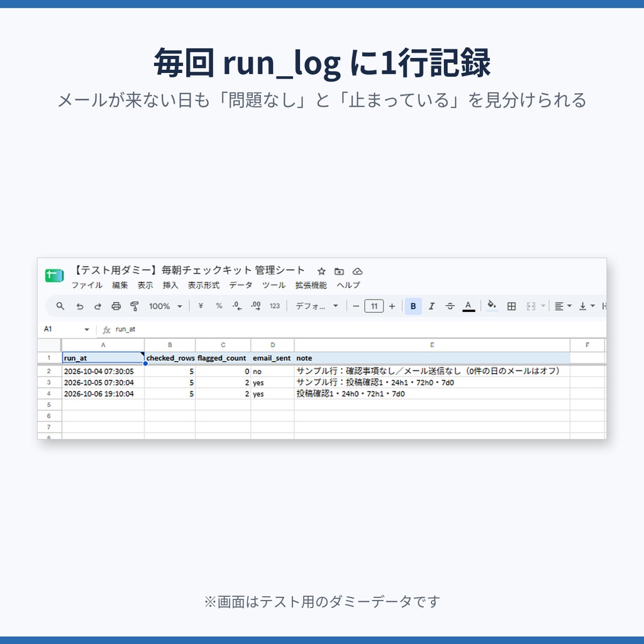This screenshot has height=644, width=644.
Task: Select cell run_at
Action: [x=103, y=358]
